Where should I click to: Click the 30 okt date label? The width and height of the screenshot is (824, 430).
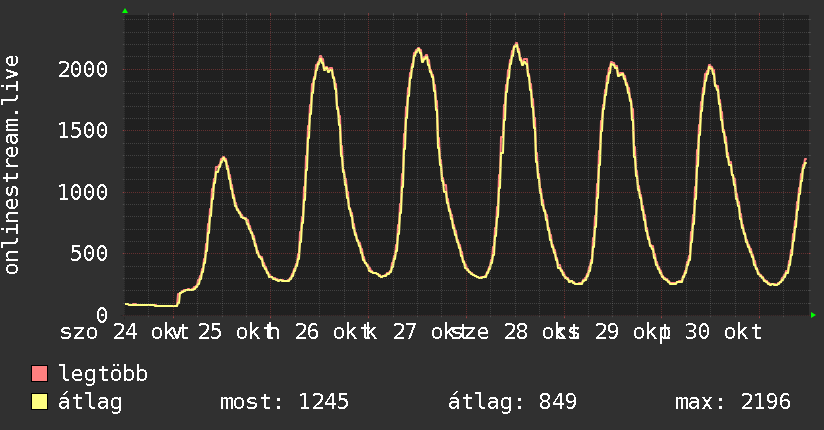click(x=724, y=332)
